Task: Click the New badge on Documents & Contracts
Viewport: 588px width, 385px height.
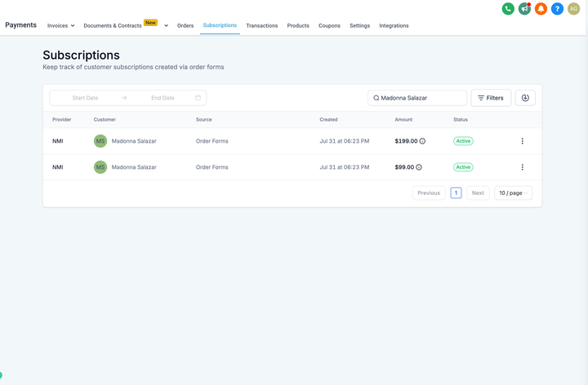Action: [150, 23]
